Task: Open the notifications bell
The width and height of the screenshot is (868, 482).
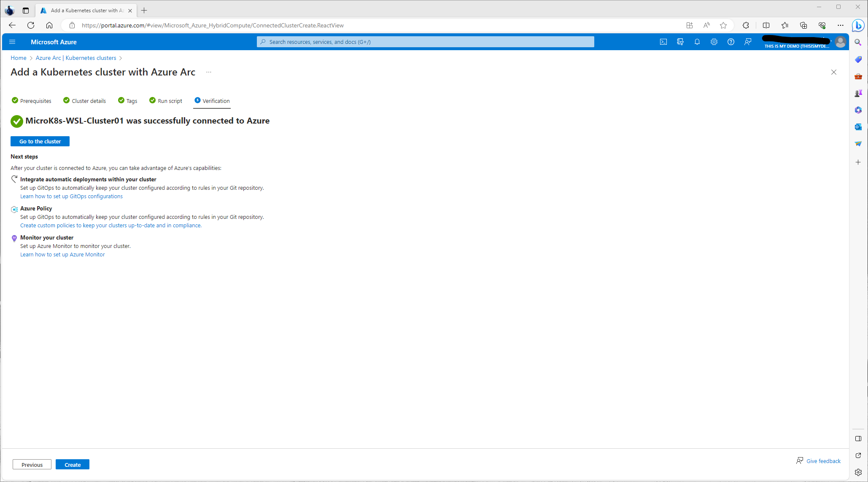Action: pyautogui.click(x=697, y=42)
